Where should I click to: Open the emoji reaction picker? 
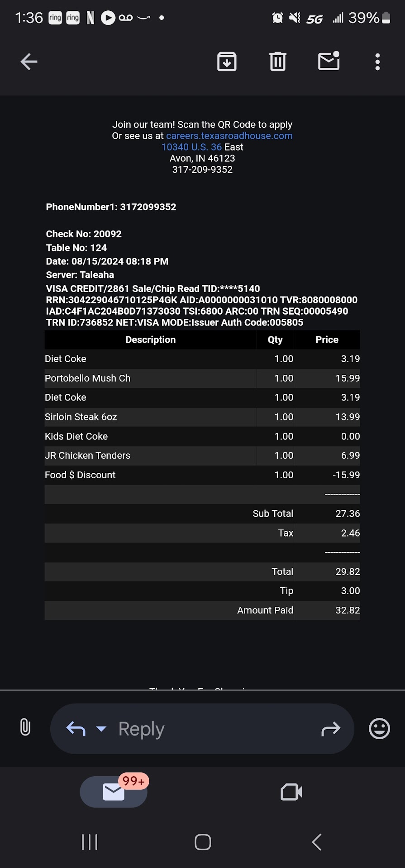point(379,728)
